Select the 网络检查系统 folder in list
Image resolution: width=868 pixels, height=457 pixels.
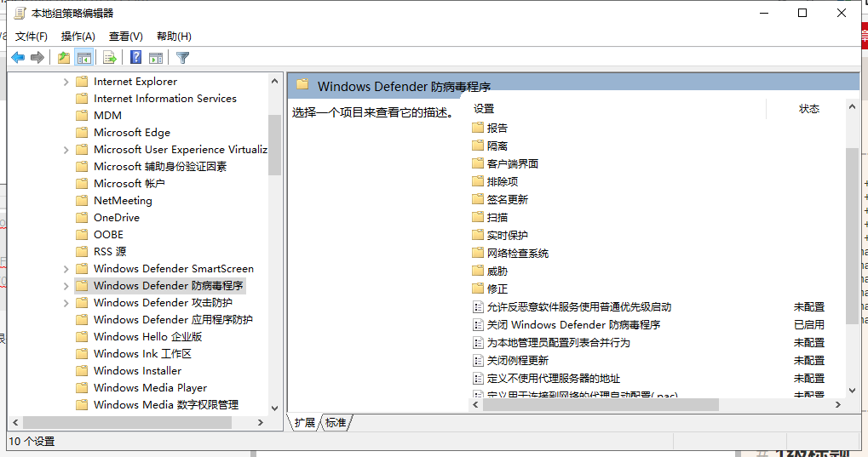coord(518,254)
